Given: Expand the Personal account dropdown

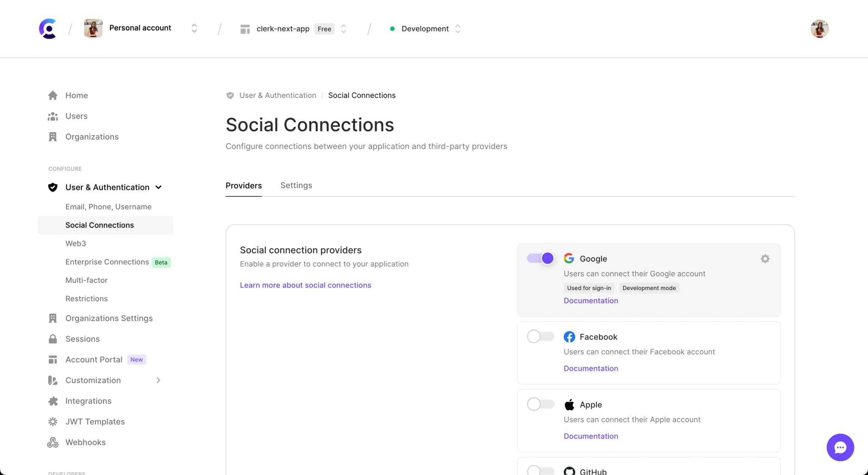Looking at the screenshot, I should pos(194,28).
